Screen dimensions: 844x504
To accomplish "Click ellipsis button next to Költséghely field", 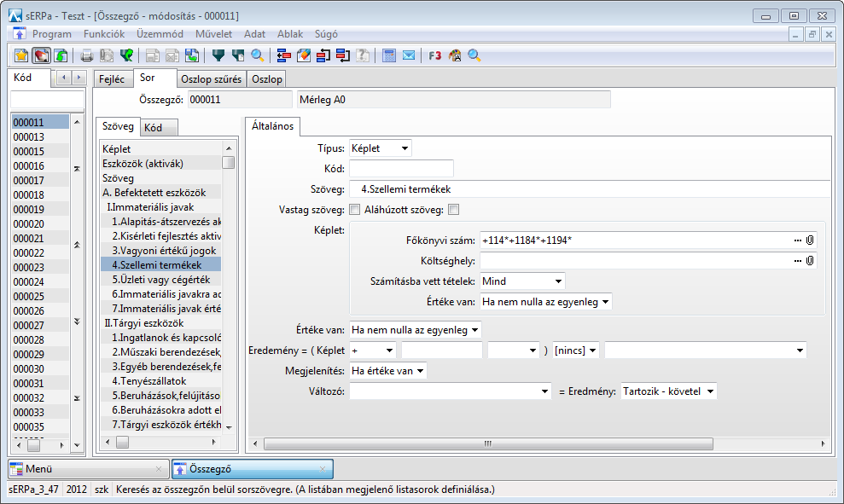I will click(797, 260).
